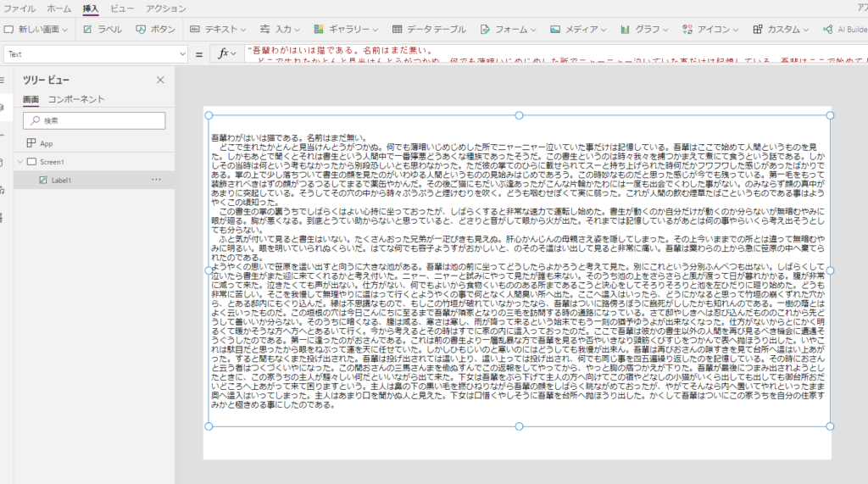This screenshot has width=868, height=484.
Task: Click the formula bar text area
Action: 551,53
